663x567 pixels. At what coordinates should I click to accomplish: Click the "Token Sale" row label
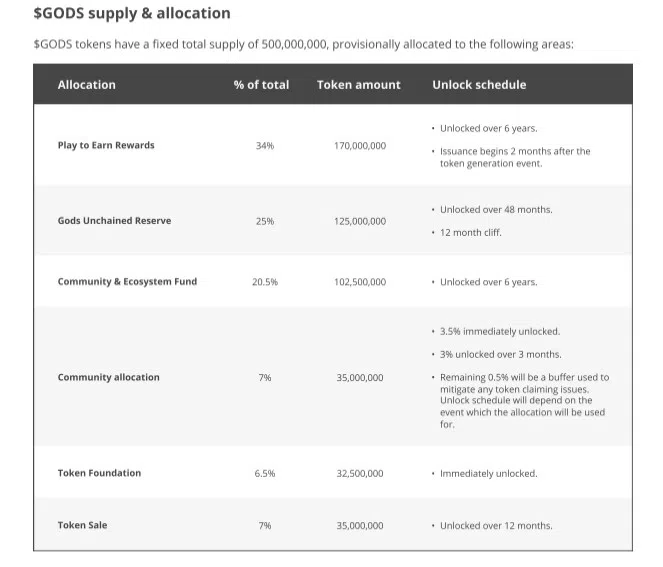click(82, 526)
